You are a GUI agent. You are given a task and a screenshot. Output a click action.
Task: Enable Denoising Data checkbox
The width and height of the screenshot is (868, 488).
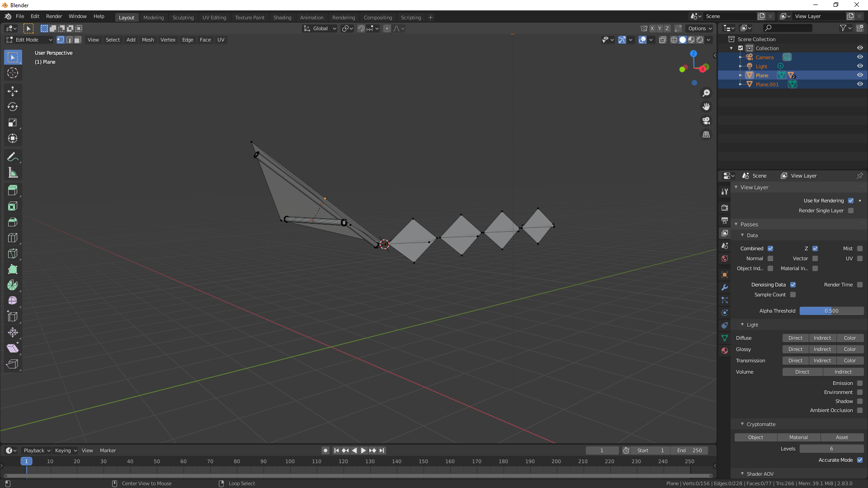[793, 284]
